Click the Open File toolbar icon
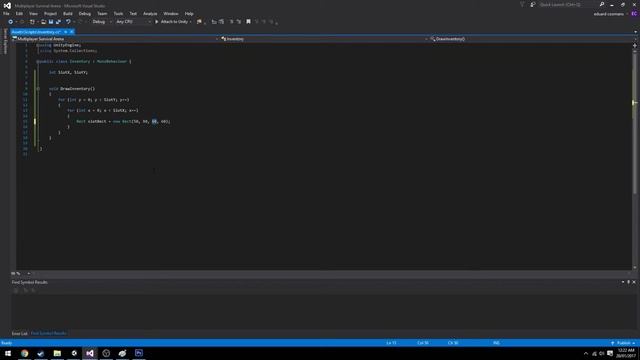640x360 pixels. 43,22
